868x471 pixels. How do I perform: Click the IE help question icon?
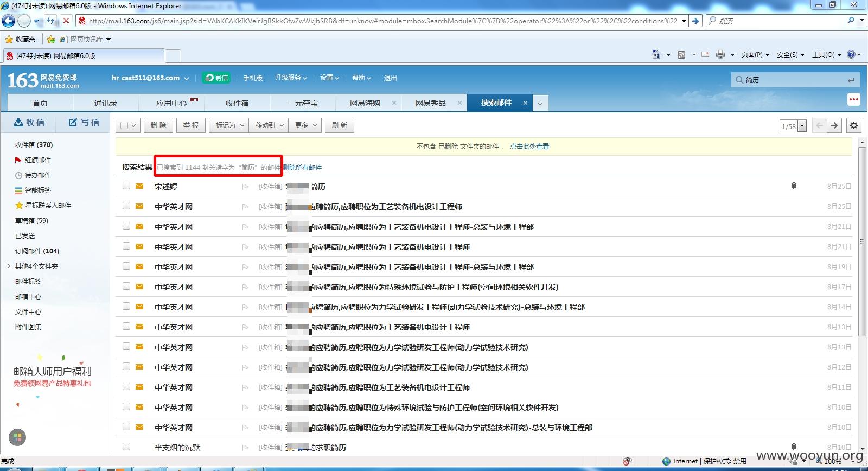point(851,54)
